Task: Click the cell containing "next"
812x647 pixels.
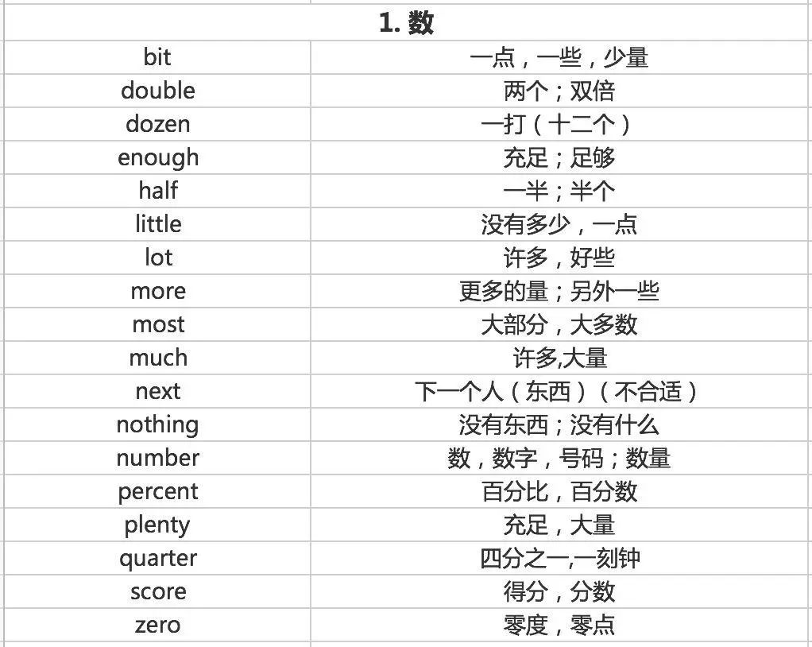Action: (157, 391)
